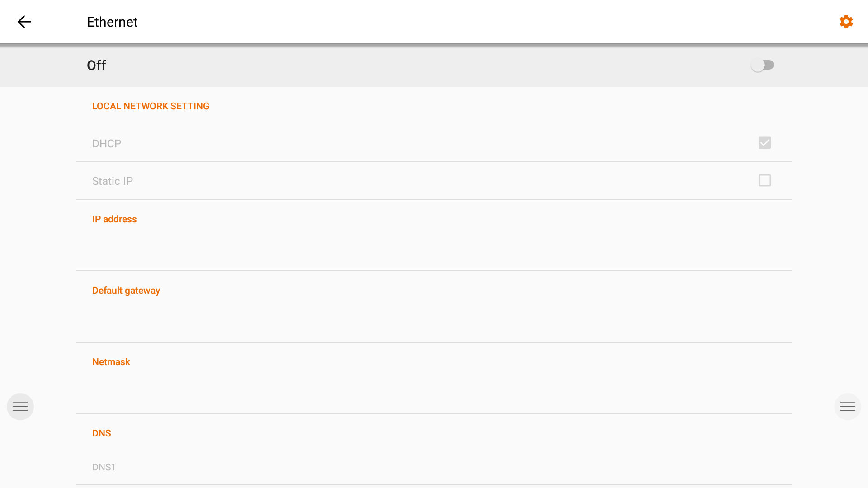Go back using the arrow icon
This screenshot has width=868, height=488.
[x=24, y=22]
